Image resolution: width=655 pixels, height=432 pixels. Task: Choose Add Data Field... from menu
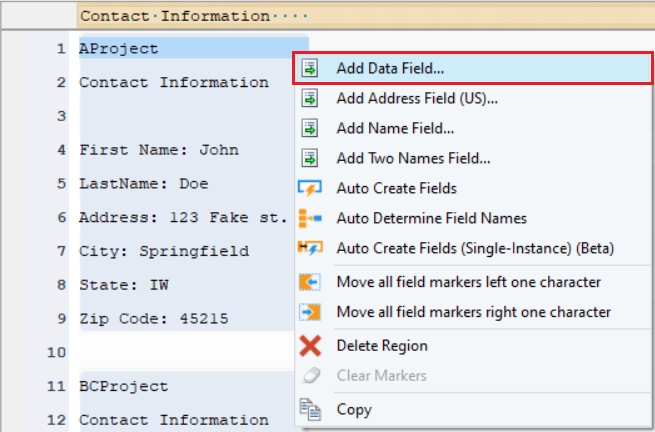pyautogui.click(x=390, y=69)
